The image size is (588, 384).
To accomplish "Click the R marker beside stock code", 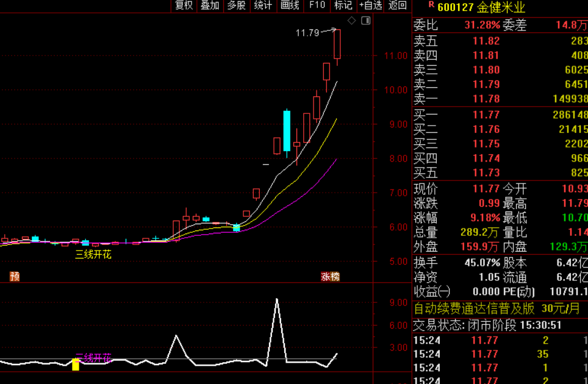I will click(431, 4).
